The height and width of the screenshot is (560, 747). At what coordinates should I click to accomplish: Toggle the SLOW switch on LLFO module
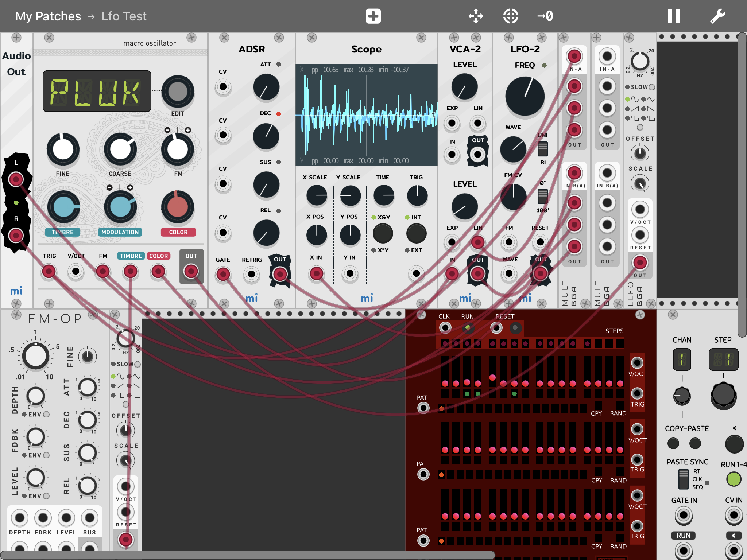click(652, 87)
